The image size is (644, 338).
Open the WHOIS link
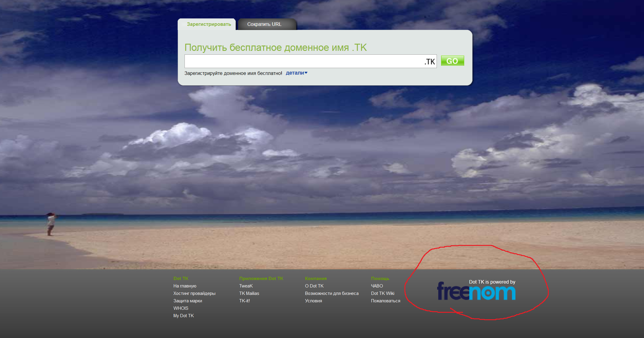tap(181, 308)
